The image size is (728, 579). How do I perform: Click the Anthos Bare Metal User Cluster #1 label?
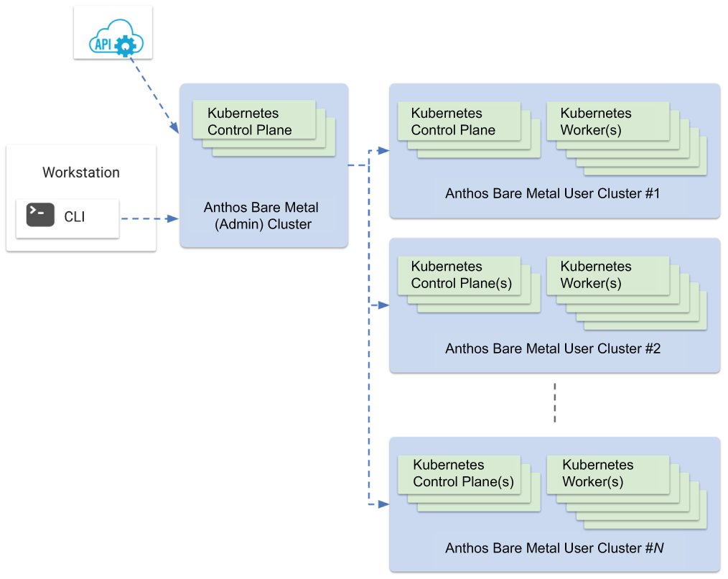[x=553, y=193]
